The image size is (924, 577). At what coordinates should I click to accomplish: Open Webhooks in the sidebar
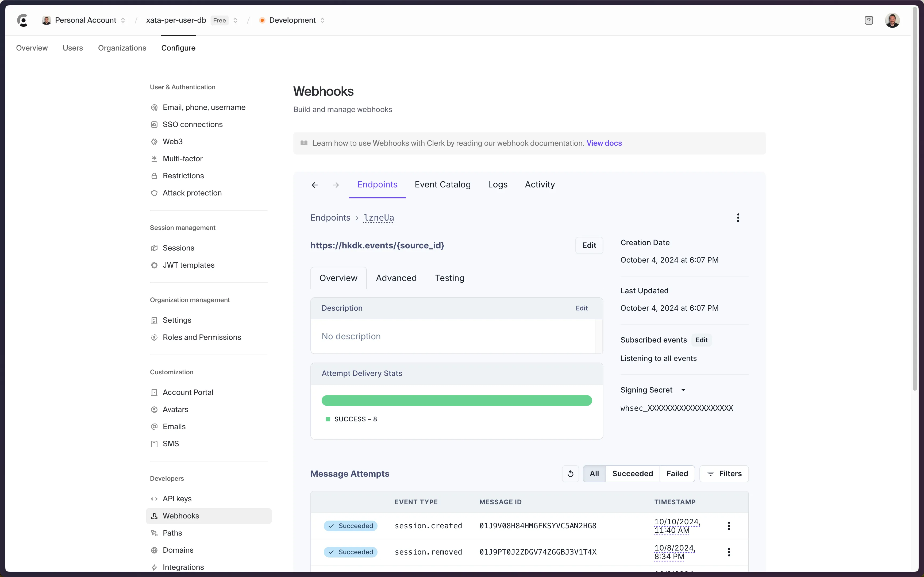point(209,516)
